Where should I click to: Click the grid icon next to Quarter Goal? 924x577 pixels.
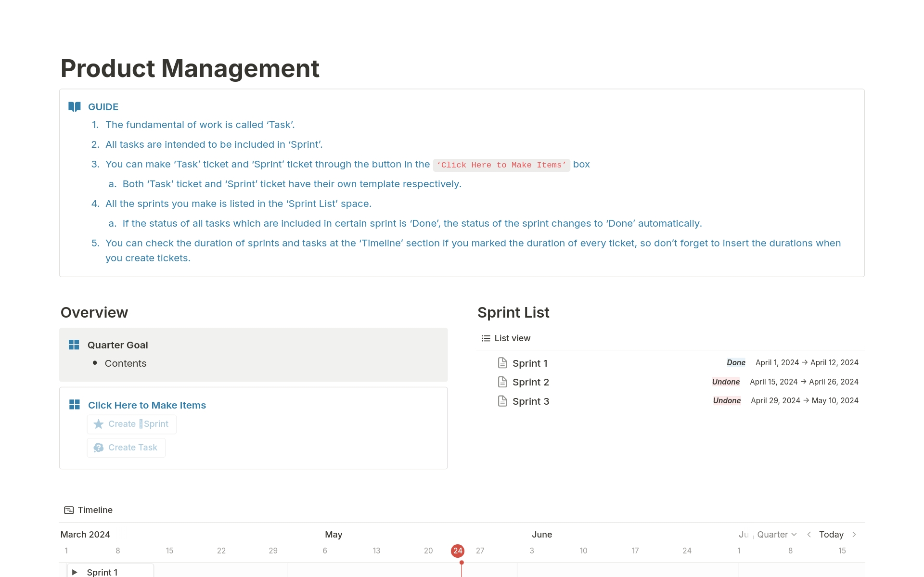click(75, 345)
